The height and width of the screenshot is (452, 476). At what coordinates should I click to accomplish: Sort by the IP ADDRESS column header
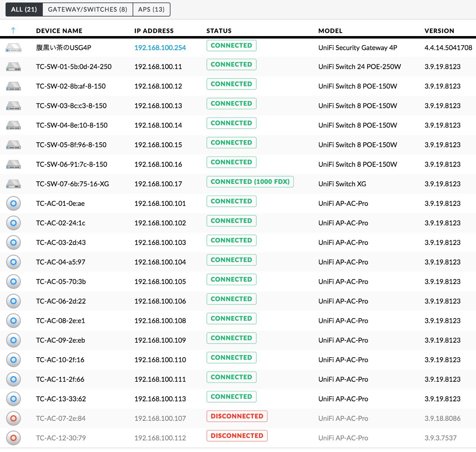pos(154,31)
